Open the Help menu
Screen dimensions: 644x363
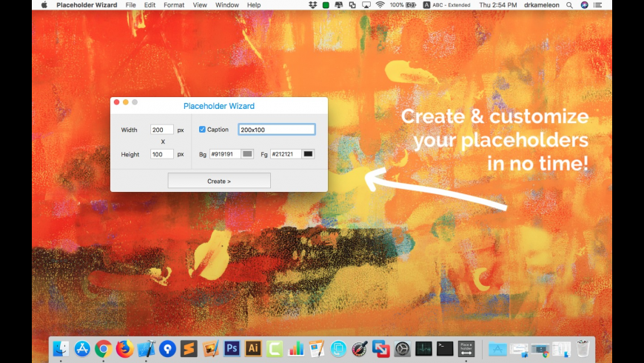pyautogui.click(x=253, y=5)
